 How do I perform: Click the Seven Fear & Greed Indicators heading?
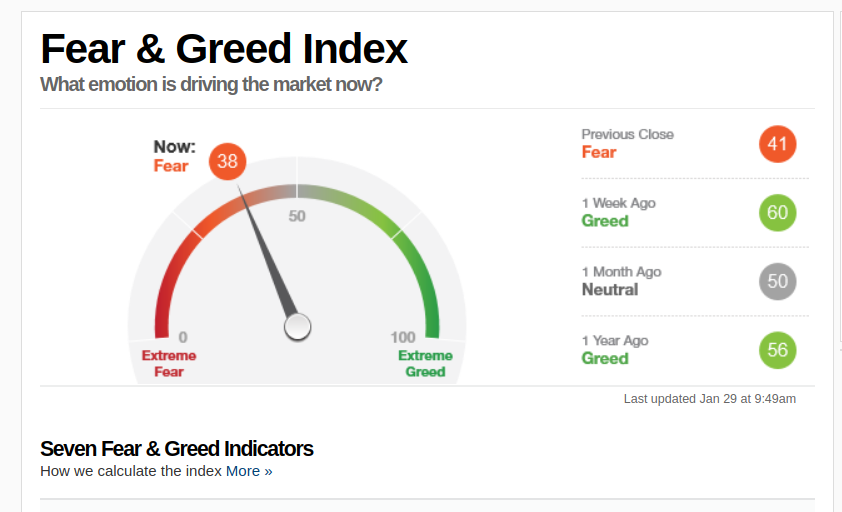[177, 449]
